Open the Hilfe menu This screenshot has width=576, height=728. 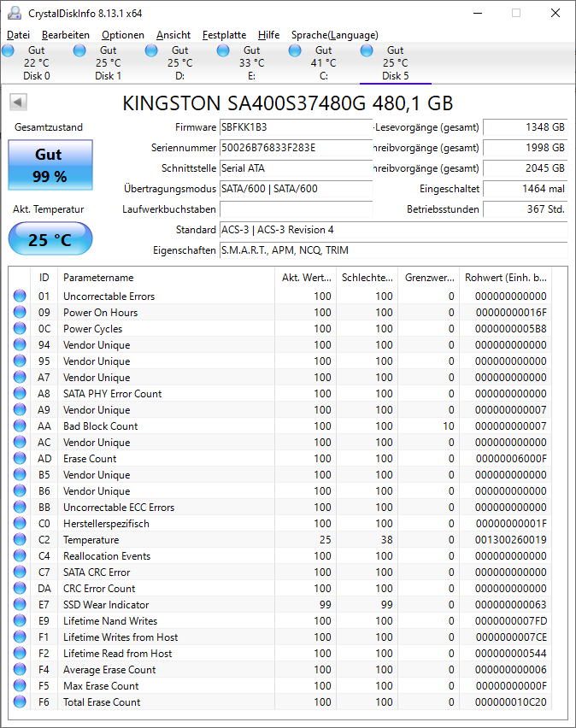coord(269,35)
